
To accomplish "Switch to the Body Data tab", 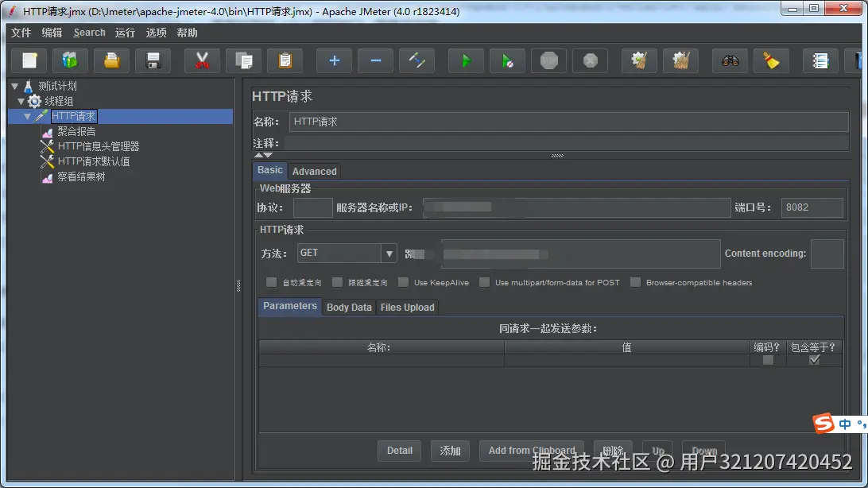I will click(349, 308).
